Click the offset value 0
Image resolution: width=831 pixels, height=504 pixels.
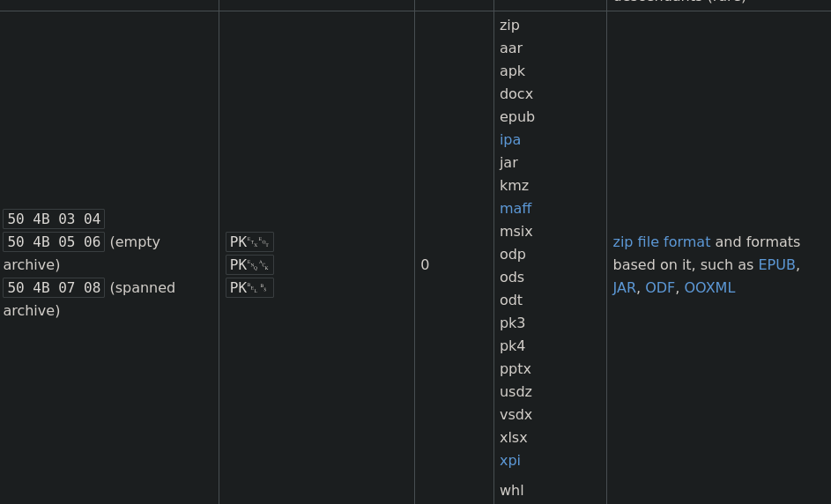tap(425, 265)
